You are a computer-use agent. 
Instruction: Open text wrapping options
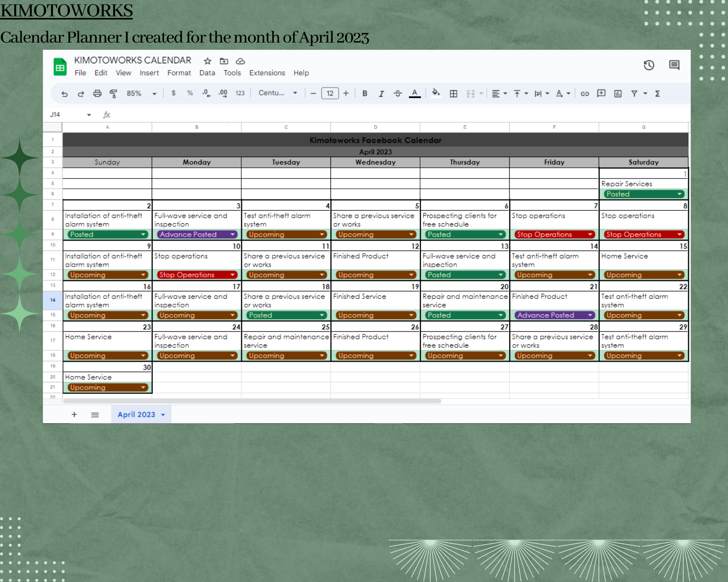[542, 94]
